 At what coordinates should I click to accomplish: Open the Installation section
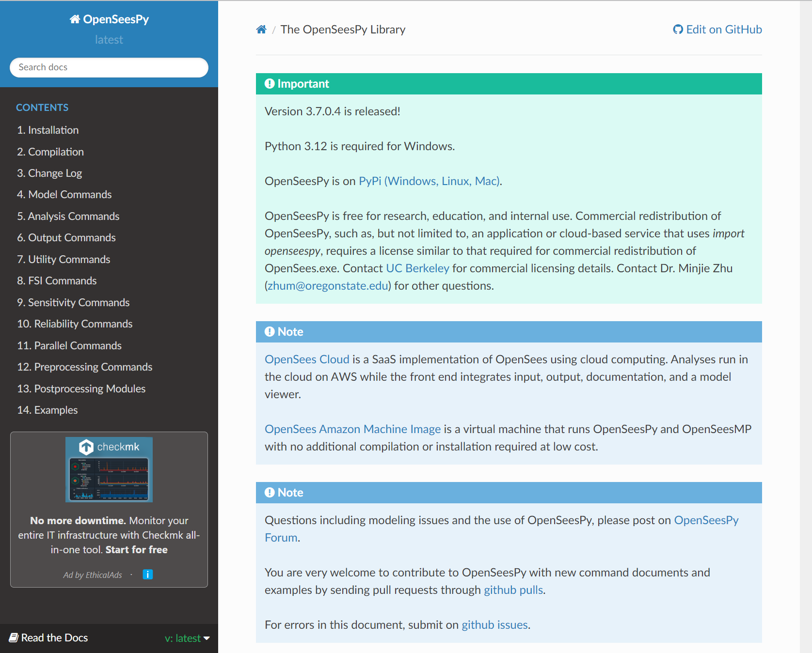[48, 130]
